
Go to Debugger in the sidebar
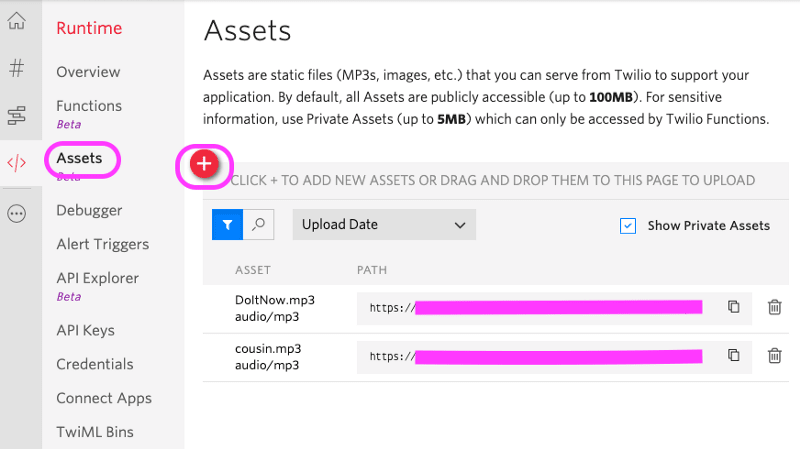tap(89, 210)
